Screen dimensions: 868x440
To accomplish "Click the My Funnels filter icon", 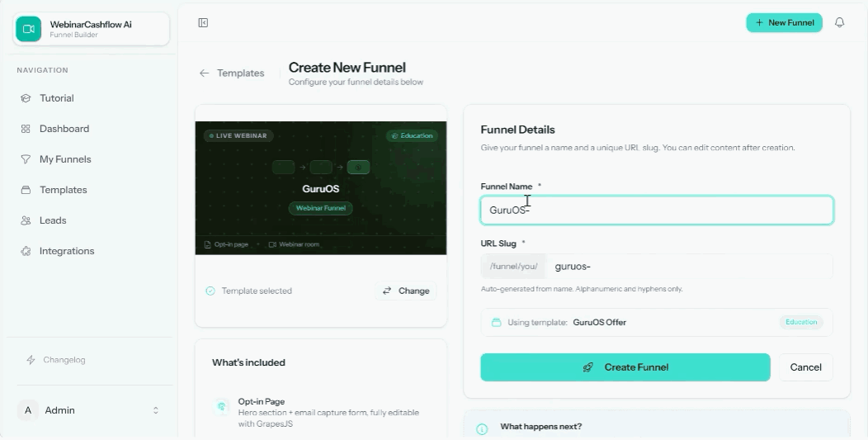I will (x=26, y=159).
